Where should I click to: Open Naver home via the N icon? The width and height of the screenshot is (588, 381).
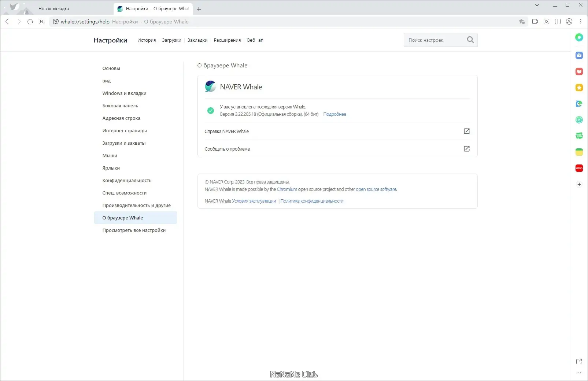coord(42,22)
